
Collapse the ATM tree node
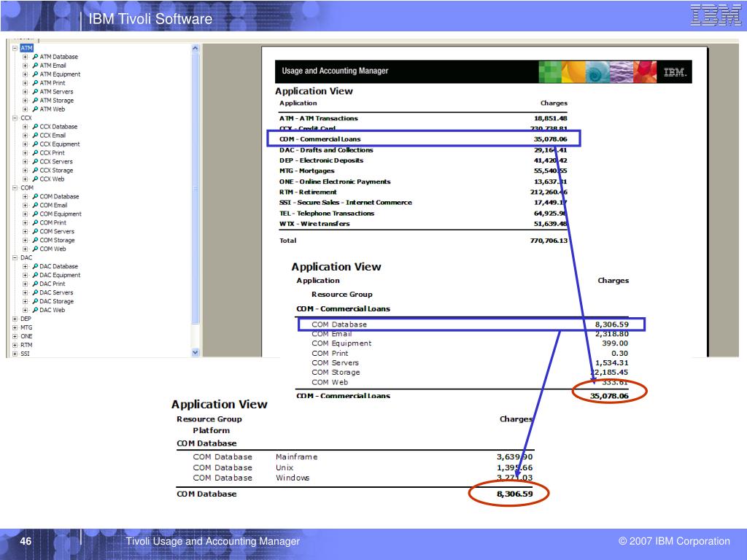click(15, 48)
